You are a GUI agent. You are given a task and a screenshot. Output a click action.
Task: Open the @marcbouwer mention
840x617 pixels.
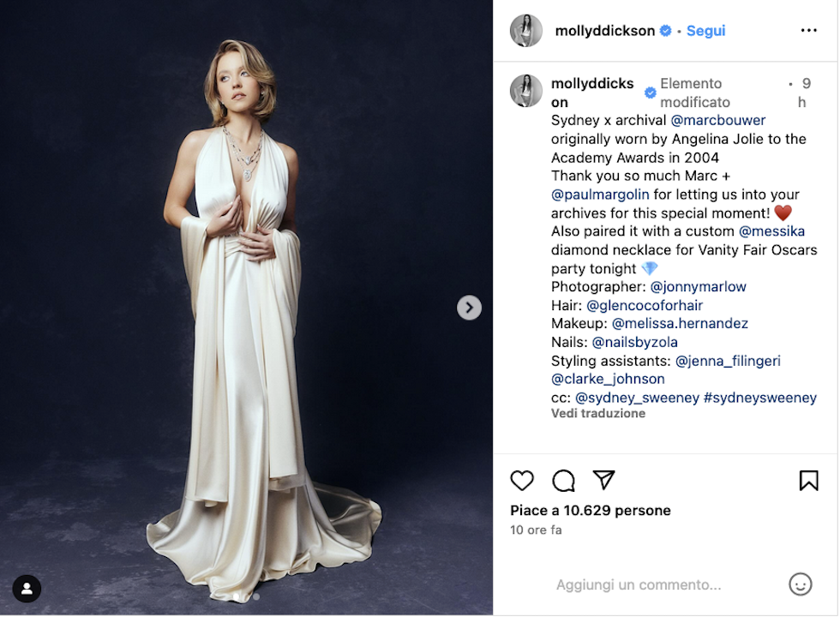click(x=718, y=120)
